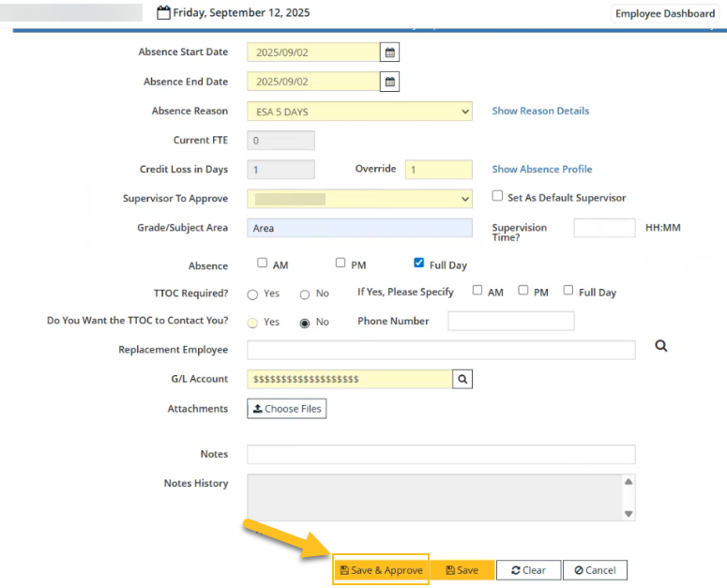The height and width of the screenshot is (588, 727).
Task: Select No for TTOC Required
Action: [x=304, y=294]
